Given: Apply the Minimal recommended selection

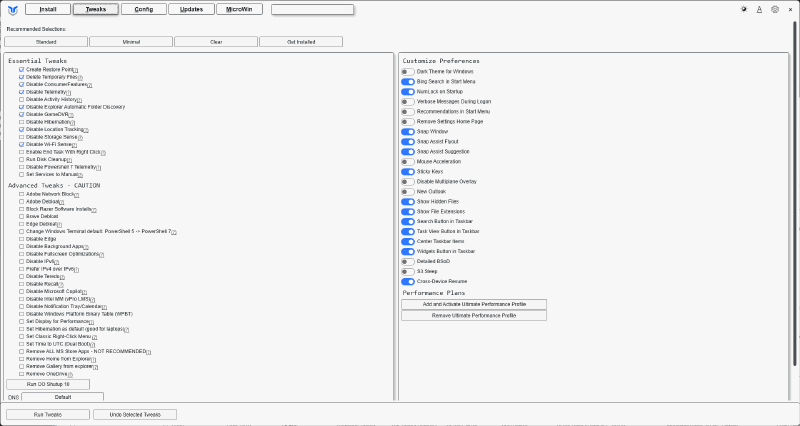Looking at the screenshot, I should pyautogui.click(x=131, y=42).
